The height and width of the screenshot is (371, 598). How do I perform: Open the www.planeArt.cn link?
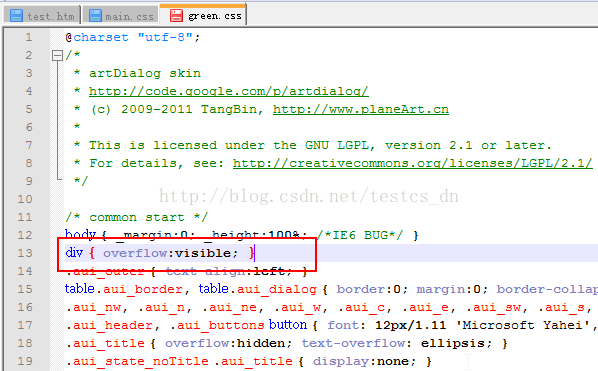361,109
